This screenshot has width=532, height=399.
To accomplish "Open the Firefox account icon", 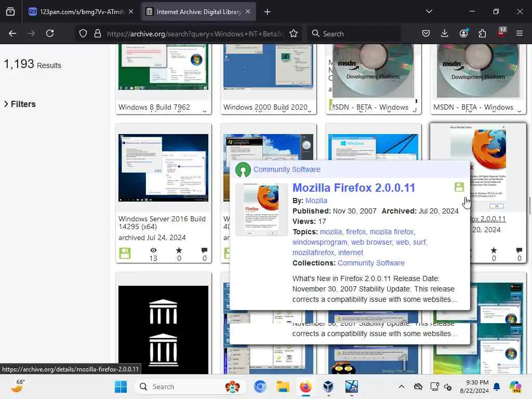I will click(x=463, y=33).
